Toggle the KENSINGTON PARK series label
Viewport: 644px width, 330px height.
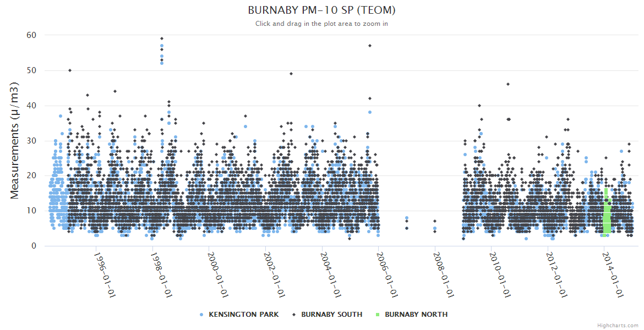point(243,315)
